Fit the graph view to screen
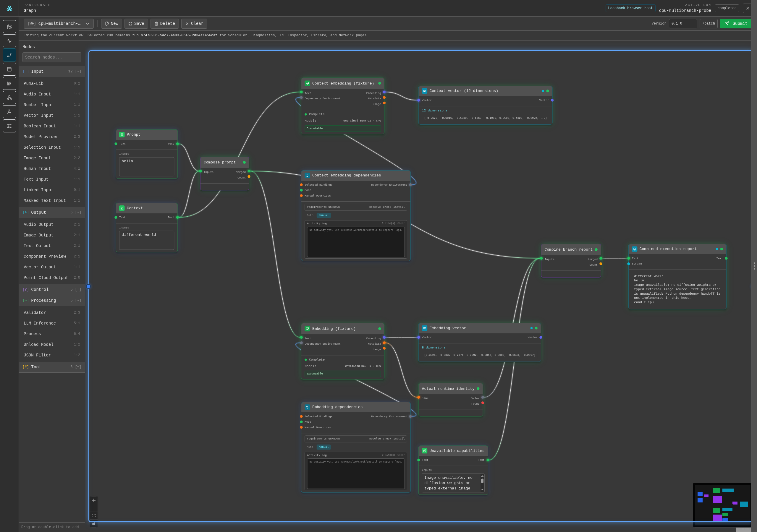757x532 pixels. [94, 515]
